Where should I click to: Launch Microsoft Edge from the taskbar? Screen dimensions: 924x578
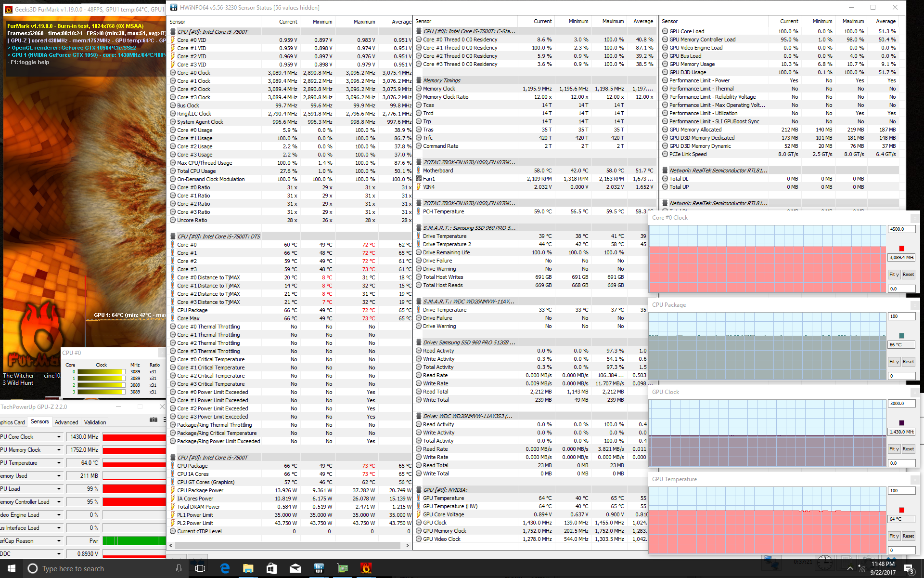(225, 568)
